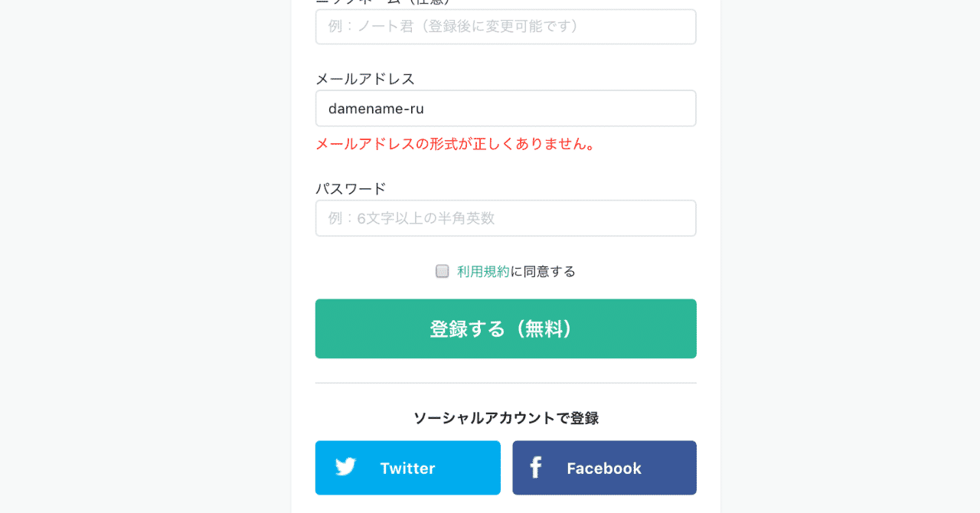This screenshot has width=980, height=513.
Task: Click the email field containing damename-ru
Action: point(505,109)
